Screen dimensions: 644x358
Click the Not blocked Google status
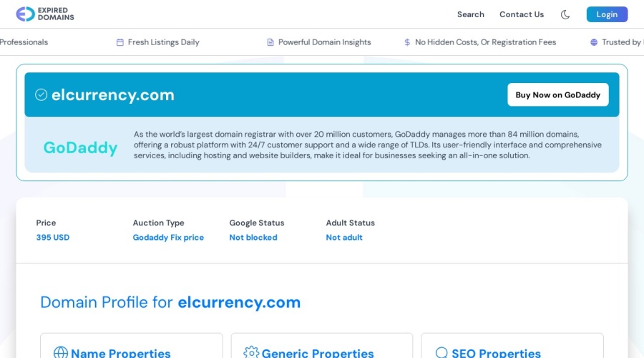(253, 238)
